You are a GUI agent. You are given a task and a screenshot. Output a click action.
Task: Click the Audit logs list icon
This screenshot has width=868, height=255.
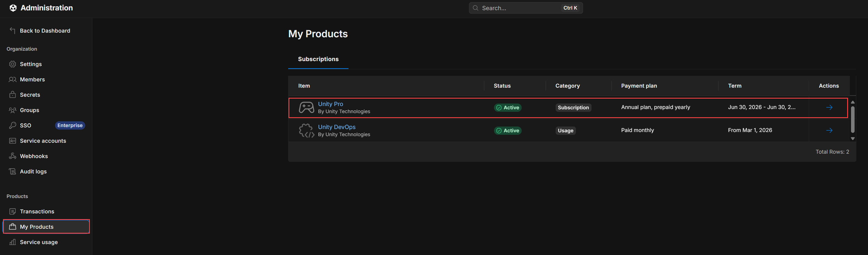tap(13, 171)
